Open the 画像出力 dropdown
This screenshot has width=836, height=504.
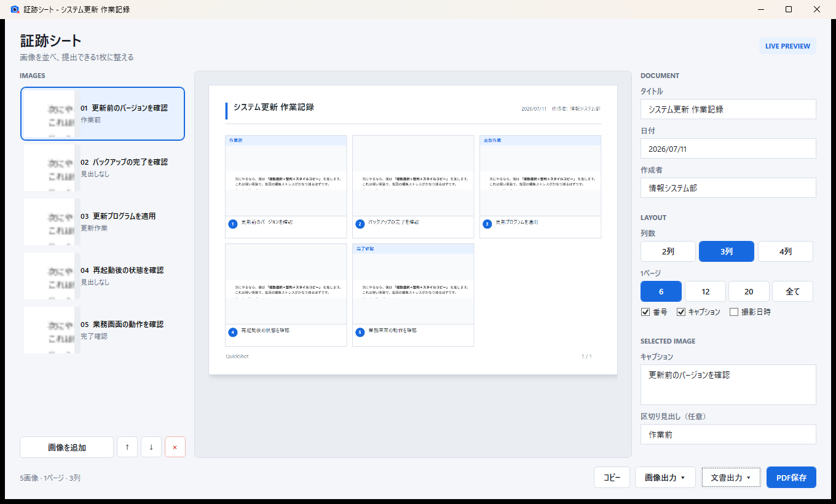coord(665,478)
